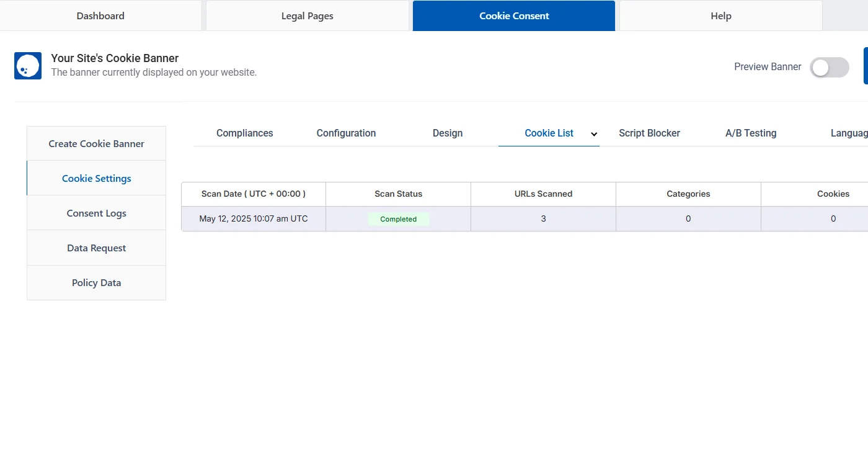Expand the Cookie List dropdown chevron
Viewport: 868px width, 458px height.
pos(594,134)
